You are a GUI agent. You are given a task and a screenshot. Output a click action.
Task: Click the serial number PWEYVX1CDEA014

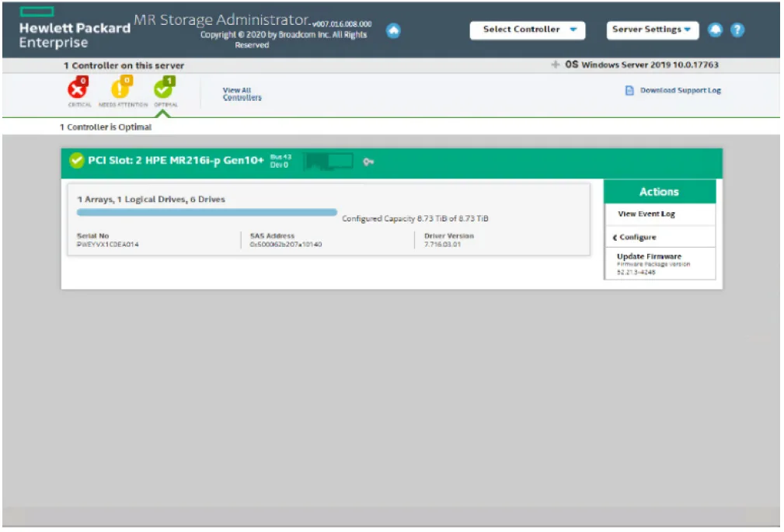(108, 245)
